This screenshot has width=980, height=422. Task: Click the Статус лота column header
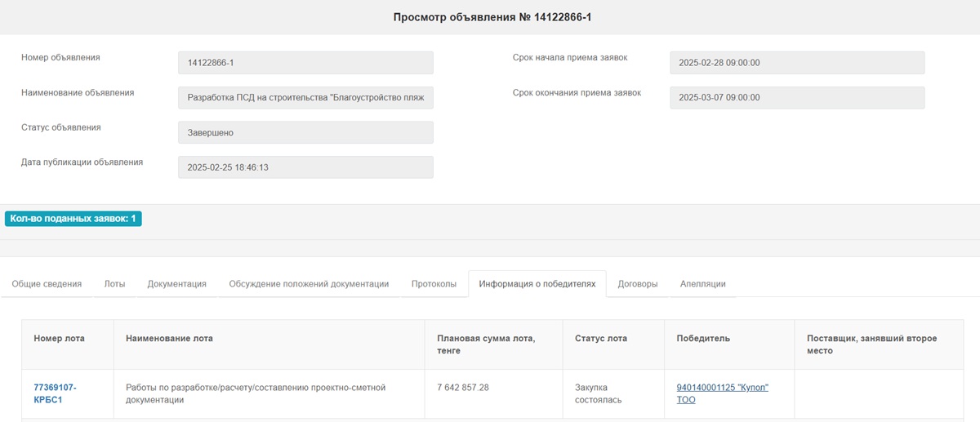click(601, 339)
